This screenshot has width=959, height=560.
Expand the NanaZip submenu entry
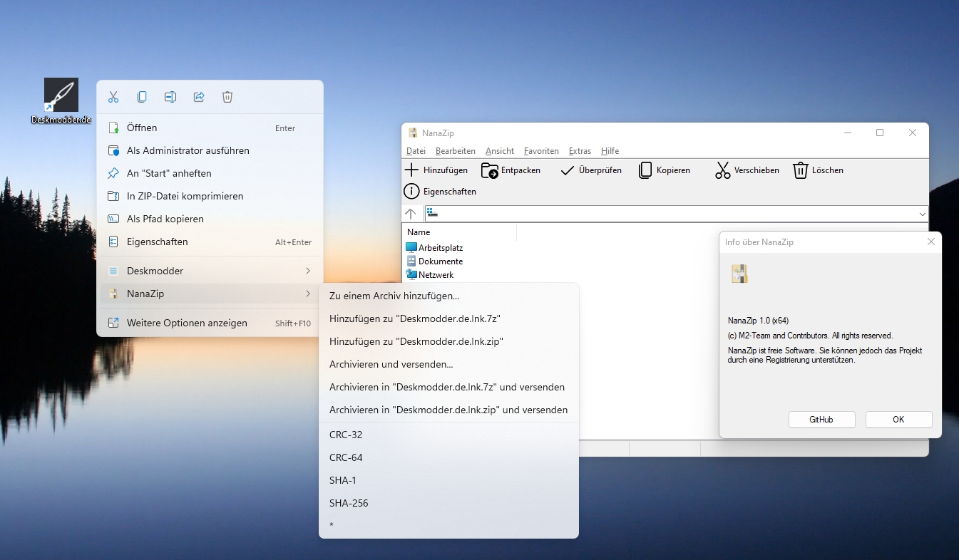210,294
